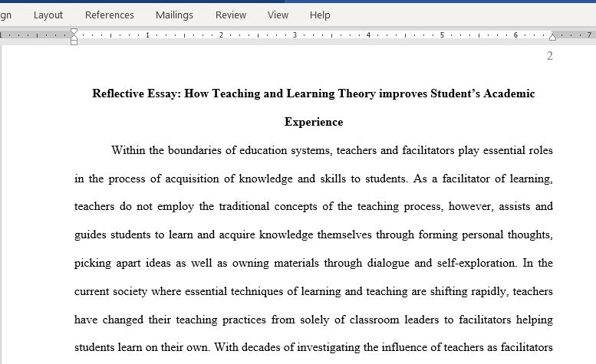Click the ruler mark labeled 3
The width and height of the screenshot is (596, 364).
295,35
